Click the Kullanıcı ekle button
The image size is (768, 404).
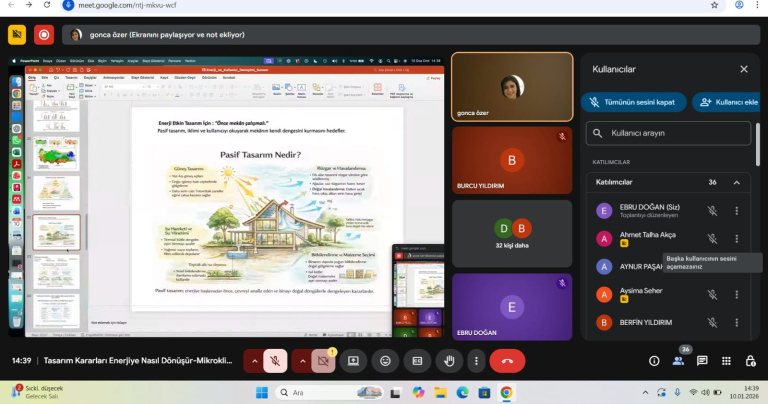(x=726, y=102)
